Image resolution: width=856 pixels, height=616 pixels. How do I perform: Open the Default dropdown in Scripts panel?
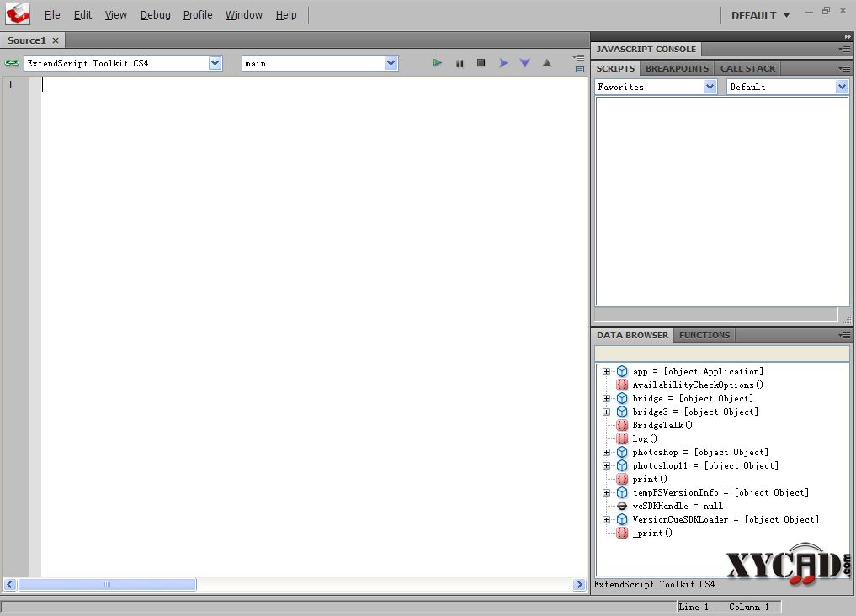pos(842,87)
